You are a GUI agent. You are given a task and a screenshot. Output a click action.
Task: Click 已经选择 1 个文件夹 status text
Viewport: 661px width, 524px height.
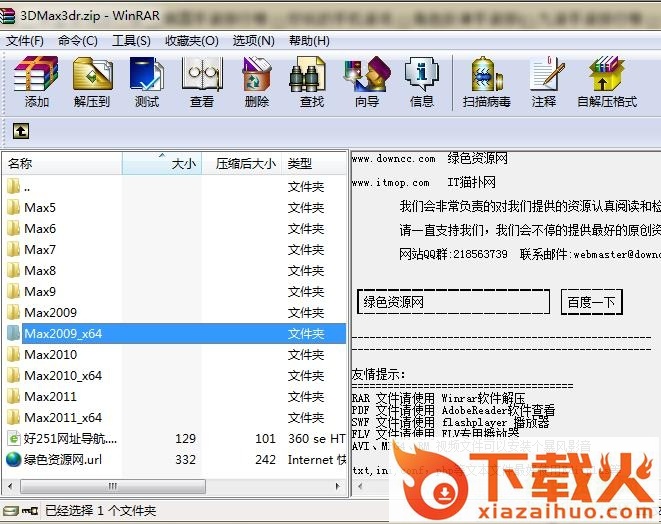100,511
